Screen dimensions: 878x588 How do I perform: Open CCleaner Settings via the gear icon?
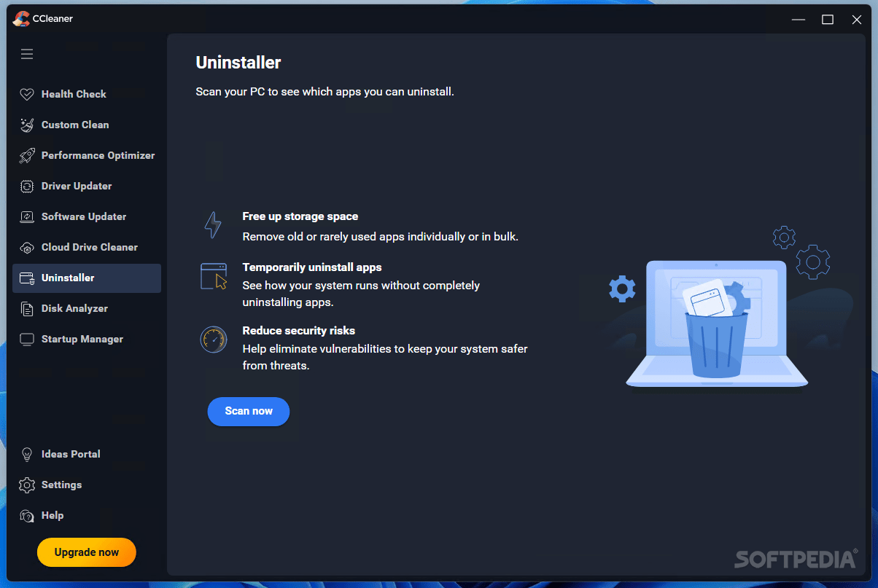click(x=27, y=485)
